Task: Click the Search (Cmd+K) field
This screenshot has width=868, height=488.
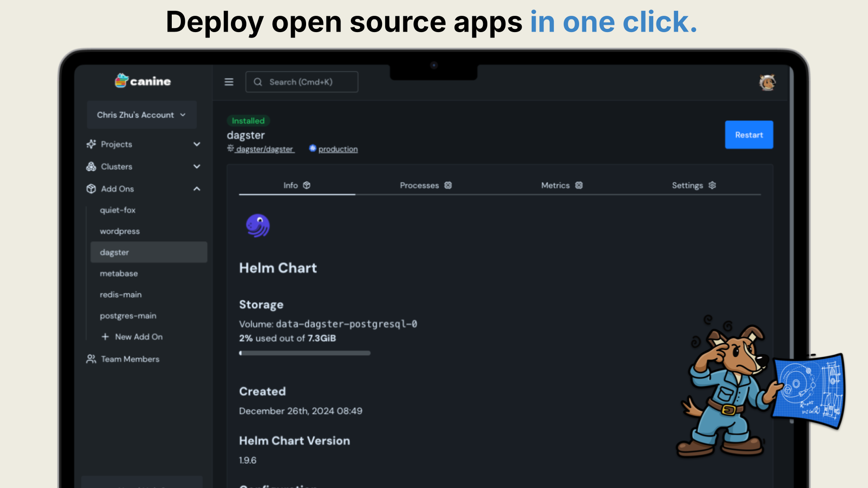Action: pos(302,82)
